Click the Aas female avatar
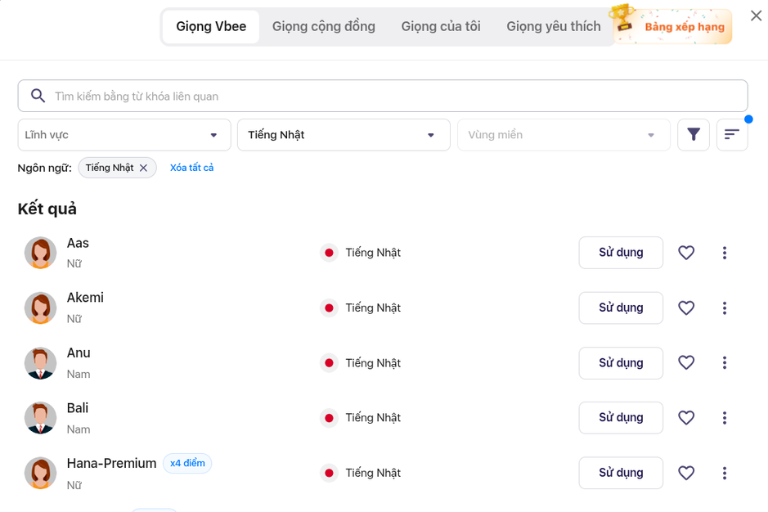Viewport: 768px width, 512px height. 40,253
